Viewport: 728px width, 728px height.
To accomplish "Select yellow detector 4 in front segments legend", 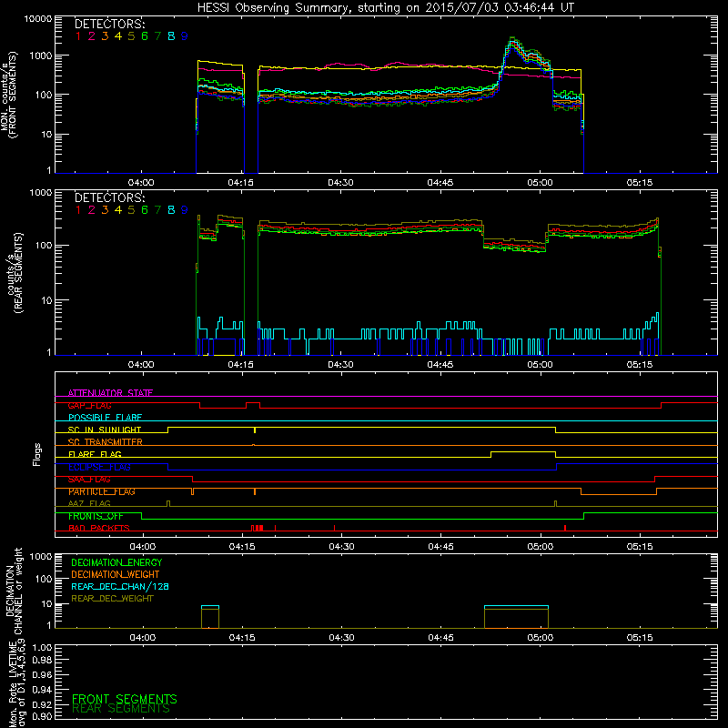I will coord(118,36).
